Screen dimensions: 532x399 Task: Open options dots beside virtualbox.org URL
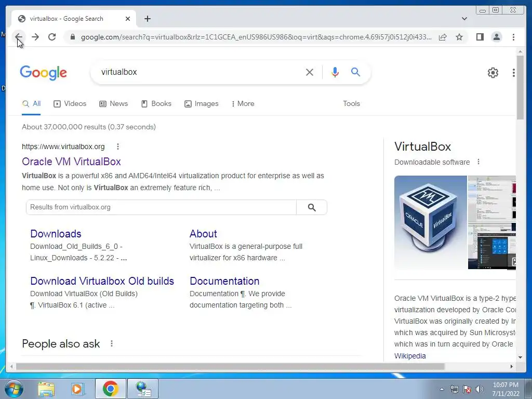tap(118, 147)
